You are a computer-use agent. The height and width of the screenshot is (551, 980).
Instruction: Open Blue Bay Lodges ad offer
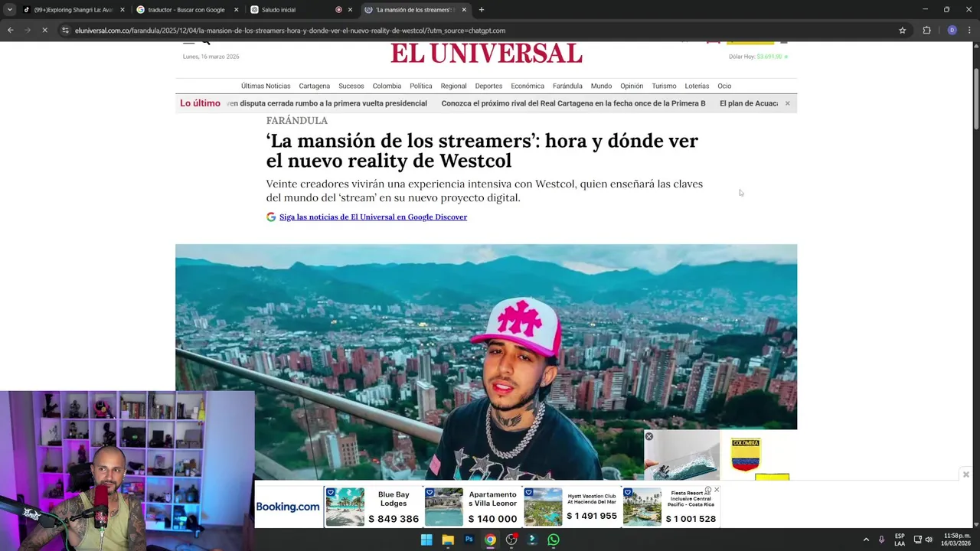[374, 507]
